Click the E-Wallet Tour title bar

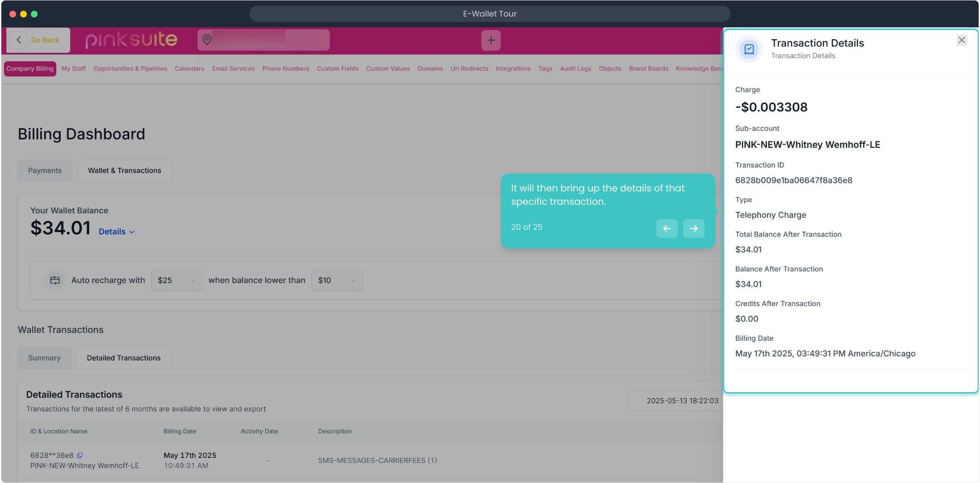point(490,14)
